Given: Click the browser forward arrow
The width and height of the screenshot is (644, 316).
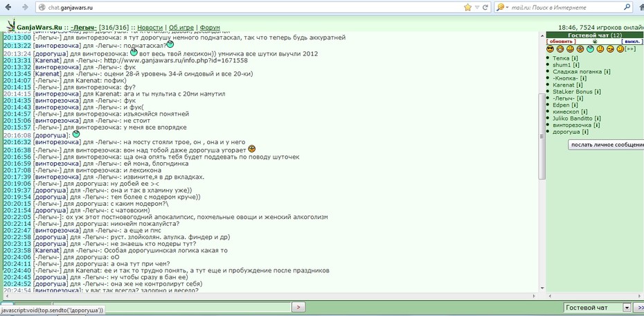Looking at the screenshot, I should click(x=25, y=7).
